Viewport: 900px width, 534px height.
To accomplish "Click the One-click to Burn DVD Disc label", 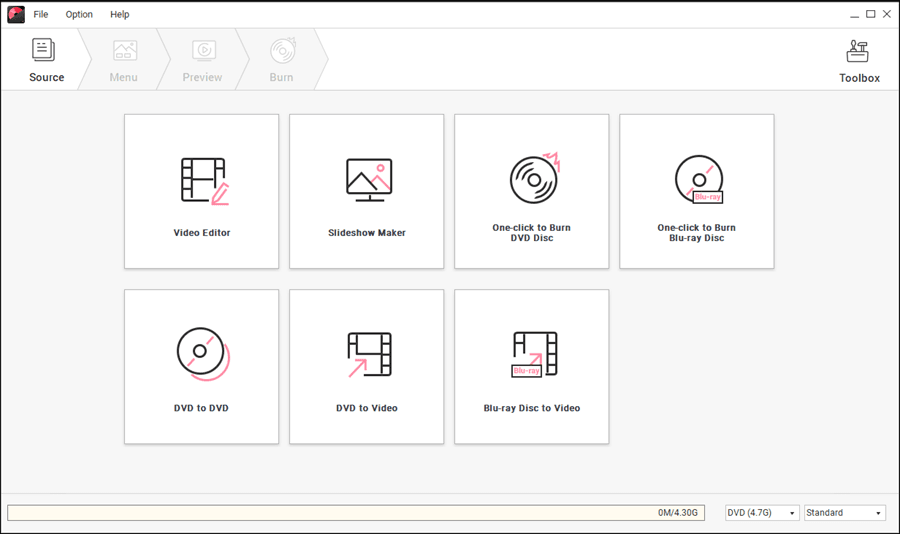I will (532, 233).
